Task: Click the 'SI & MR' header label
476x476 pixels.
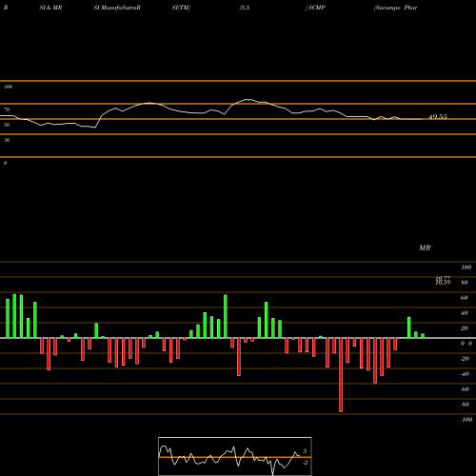Action: pos(50,8)
